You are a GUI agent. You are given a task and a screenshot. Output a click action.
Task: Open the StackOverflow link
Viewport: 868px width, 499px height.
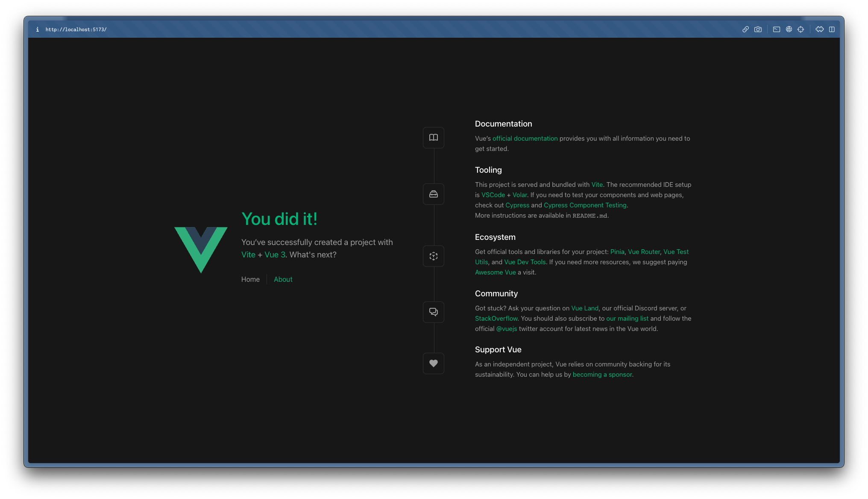point(496,319)
